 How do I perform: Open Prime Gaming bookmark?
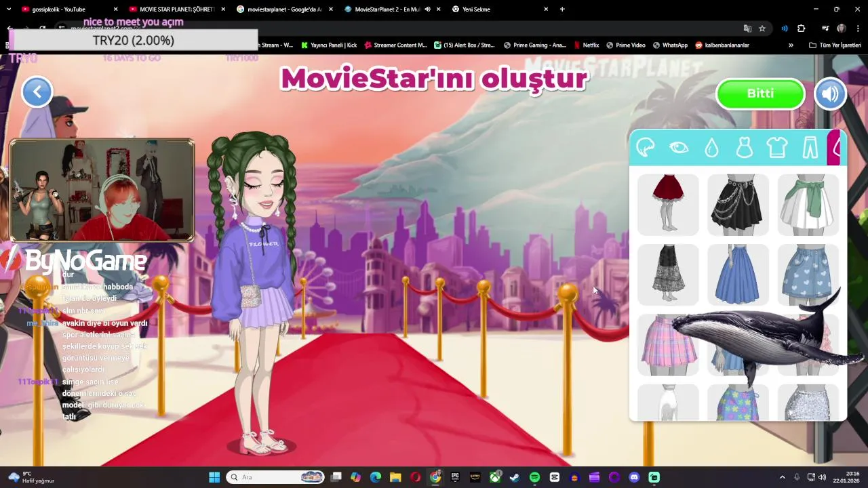[535, 45]
